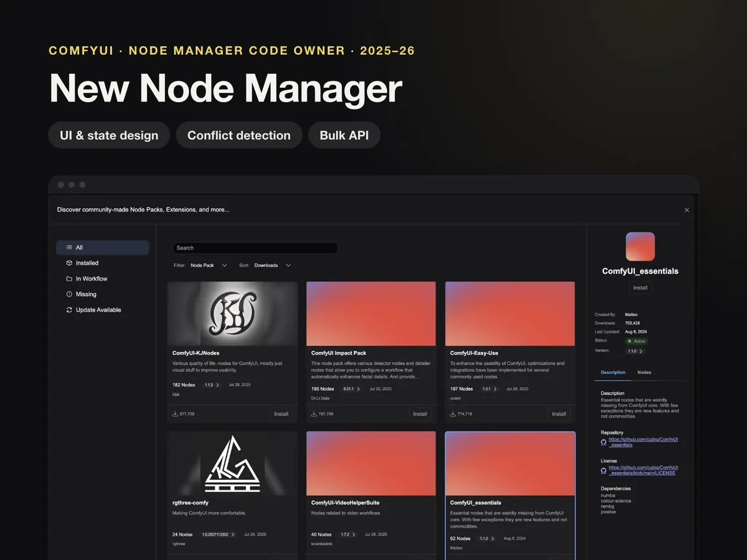Image resolution: width=747 pixels, height=560 pixels.
Task: Expand version 1.0.2507112302 selector on rgthree-comfy
Action: pos(217,534)
